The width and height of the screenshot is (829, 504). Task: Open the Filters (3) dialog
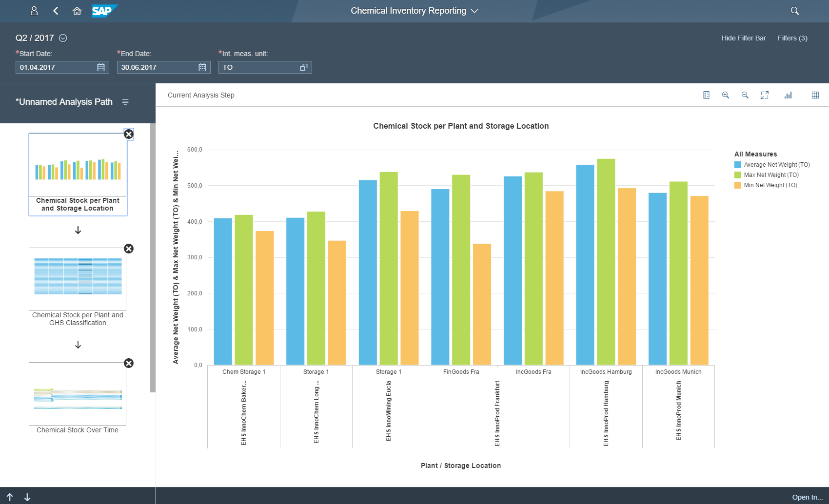click(x=792, y=38)
